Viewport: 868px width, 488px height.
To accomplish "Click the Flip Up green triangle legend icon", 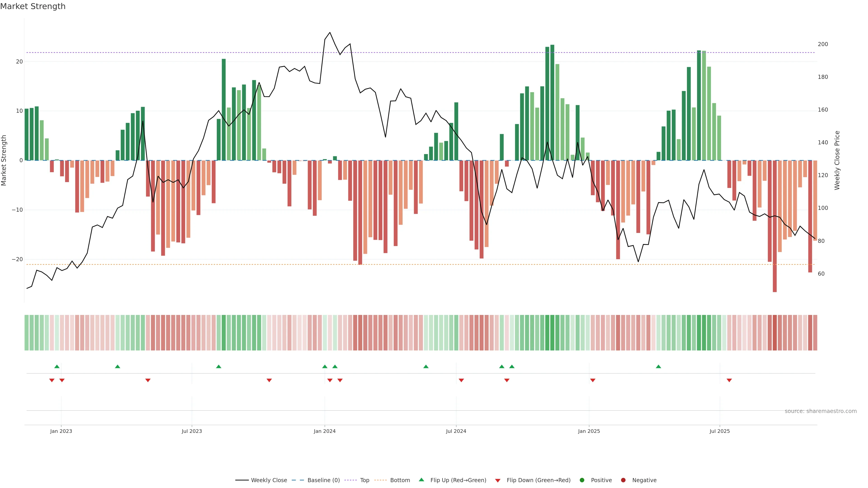I will [421, 480].
